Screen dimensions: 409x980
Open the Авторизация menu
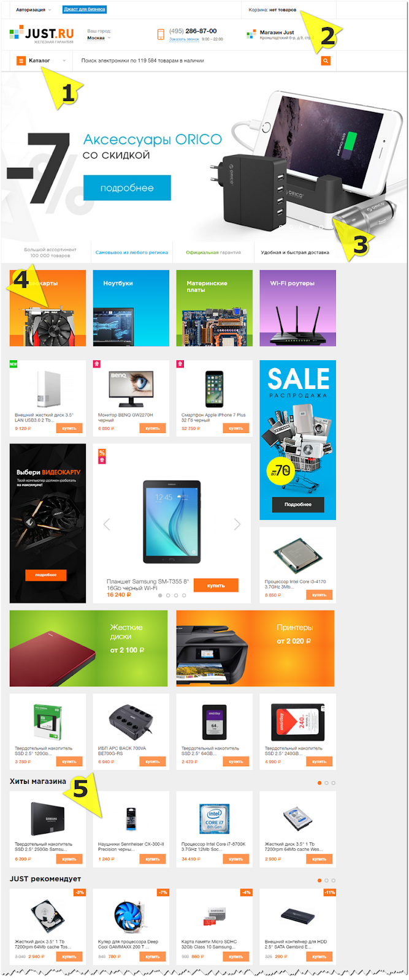[33, 10]
